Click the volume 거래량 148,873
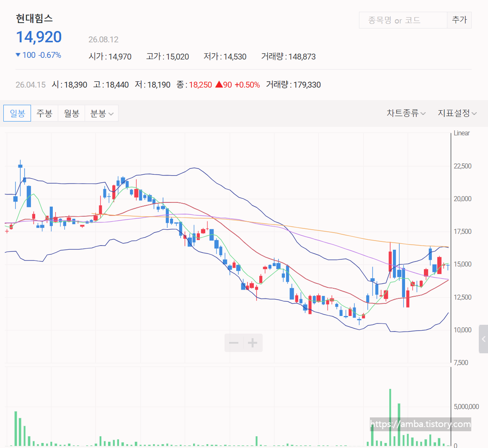Screen dimensions: 488x448 [288, 57]
